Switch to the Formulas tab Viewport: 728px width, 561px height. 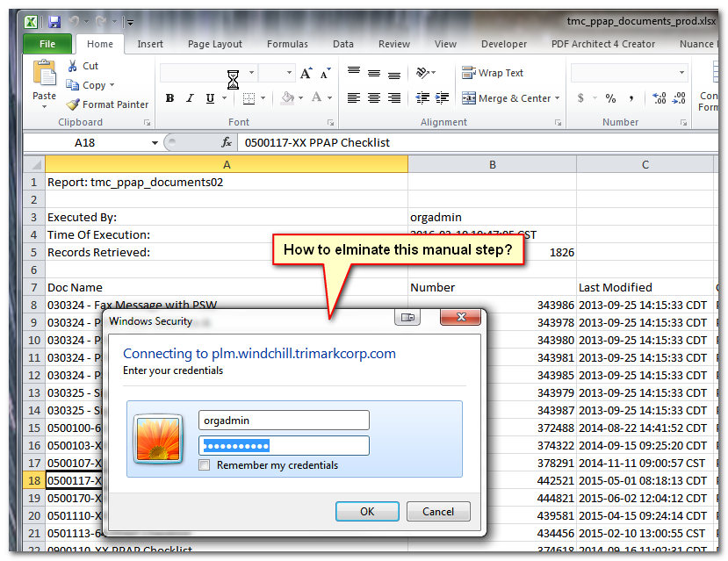(287, 44)
